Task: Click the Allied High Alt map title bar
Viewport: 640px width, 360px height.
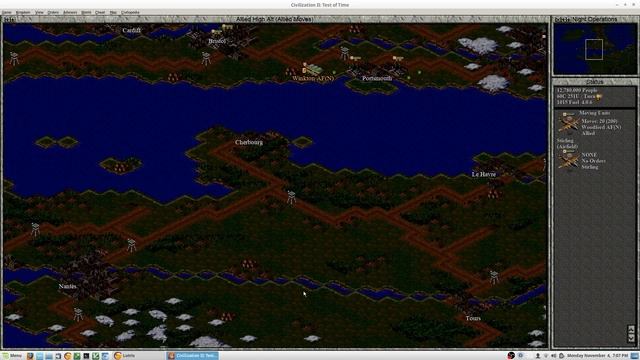Action: (275, 19)
